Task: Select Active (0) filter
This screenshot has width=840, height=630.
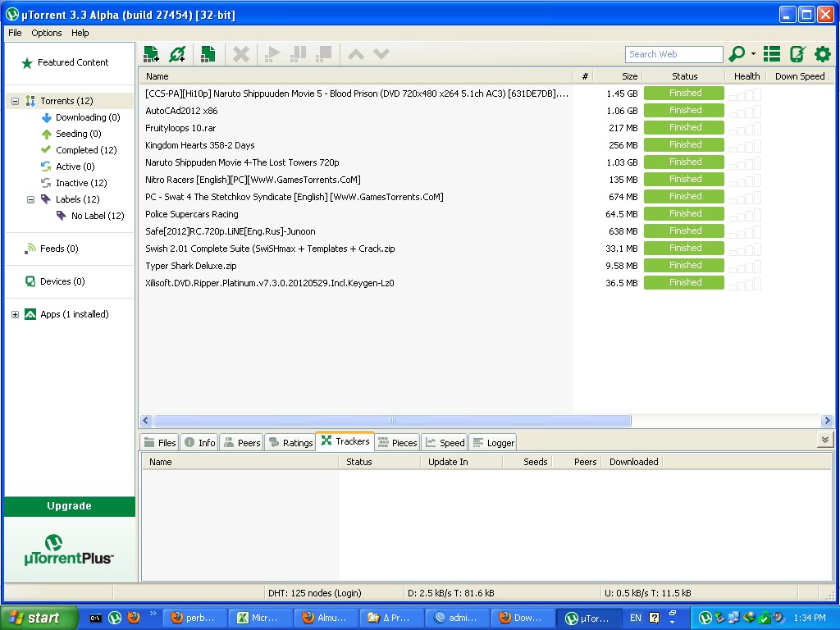Action: (75, 167)
